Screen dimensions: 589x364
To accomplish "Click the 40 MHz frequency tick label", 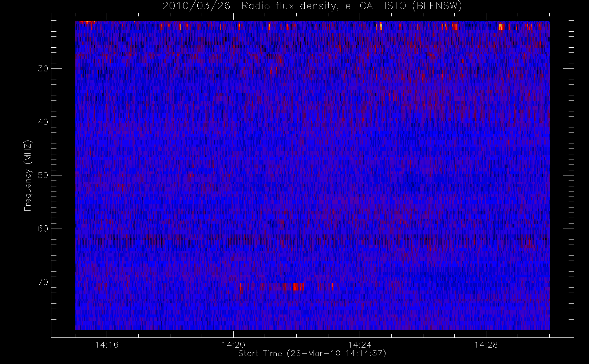I will pos(43,122).
